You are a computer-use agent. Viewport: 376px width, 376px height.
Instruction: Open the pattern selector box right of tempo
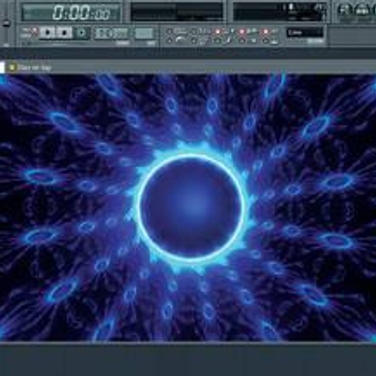click(x=145, y=33)
